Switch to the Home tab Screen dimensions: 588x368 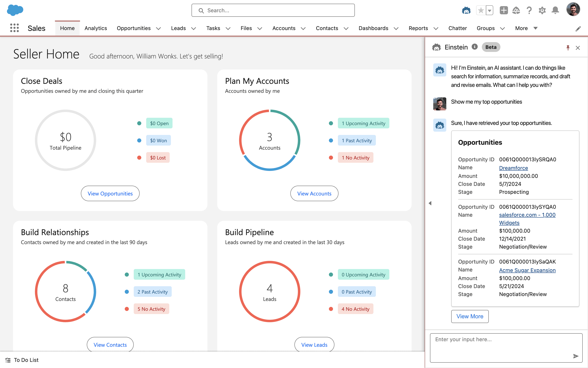pyautogui.click(x=67, y=28)
